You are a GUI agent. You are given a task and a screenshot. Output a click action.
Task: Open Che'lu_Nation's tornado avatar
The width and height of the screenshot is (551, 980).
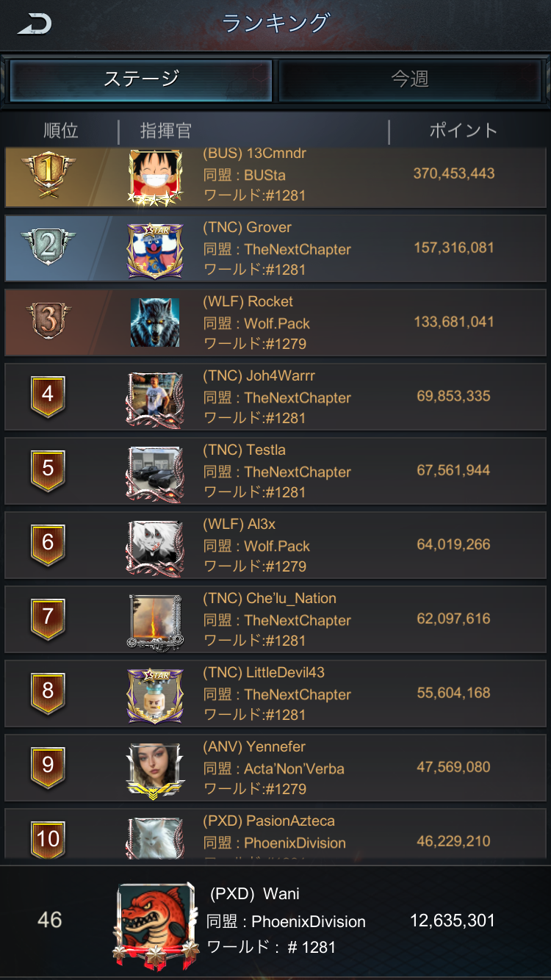tap(155, 621)
